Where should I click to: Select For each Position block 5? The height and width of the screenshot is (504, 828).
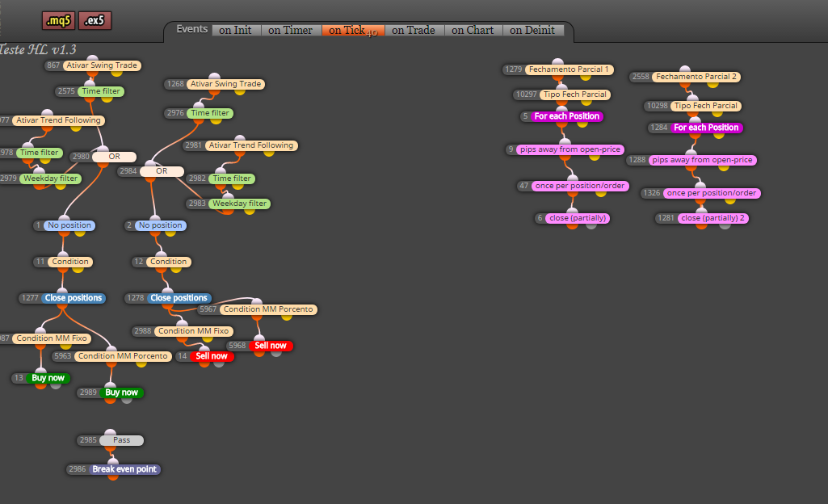pos(566,116)
